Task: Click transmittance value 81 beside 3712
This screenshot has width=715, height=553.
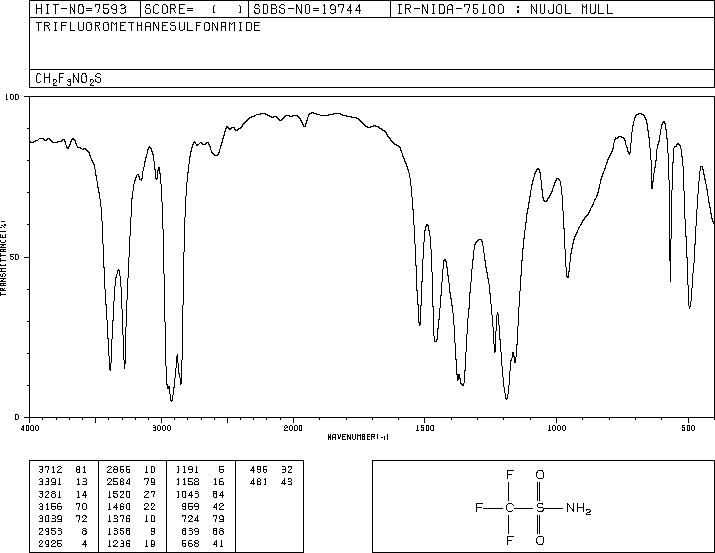Action: [81, 470]
